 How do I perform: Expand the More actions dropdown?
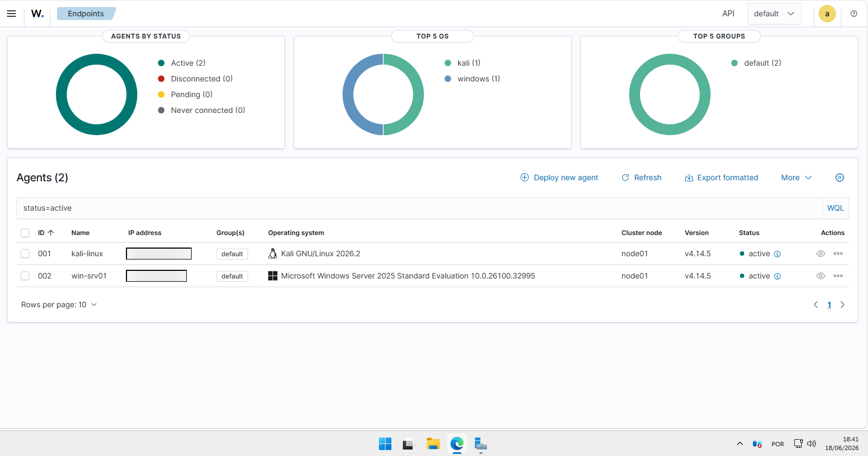(x=796, y=178)
